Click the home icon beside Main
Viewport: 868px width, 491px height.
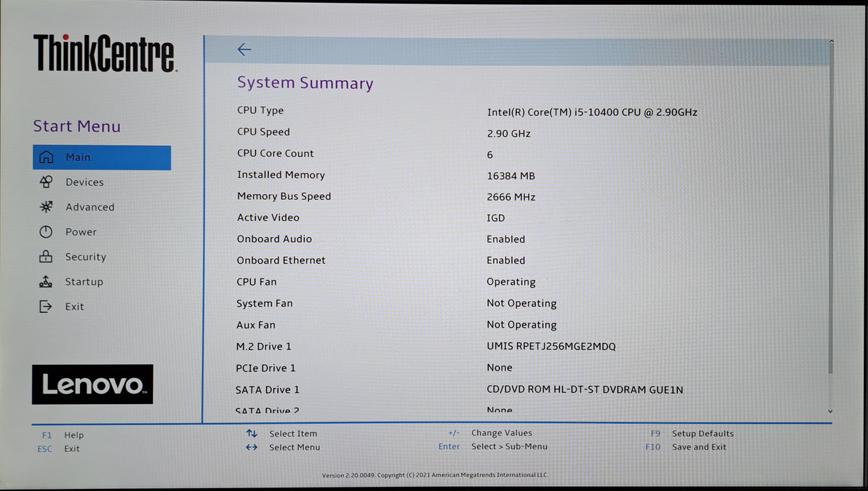point(46,157)
